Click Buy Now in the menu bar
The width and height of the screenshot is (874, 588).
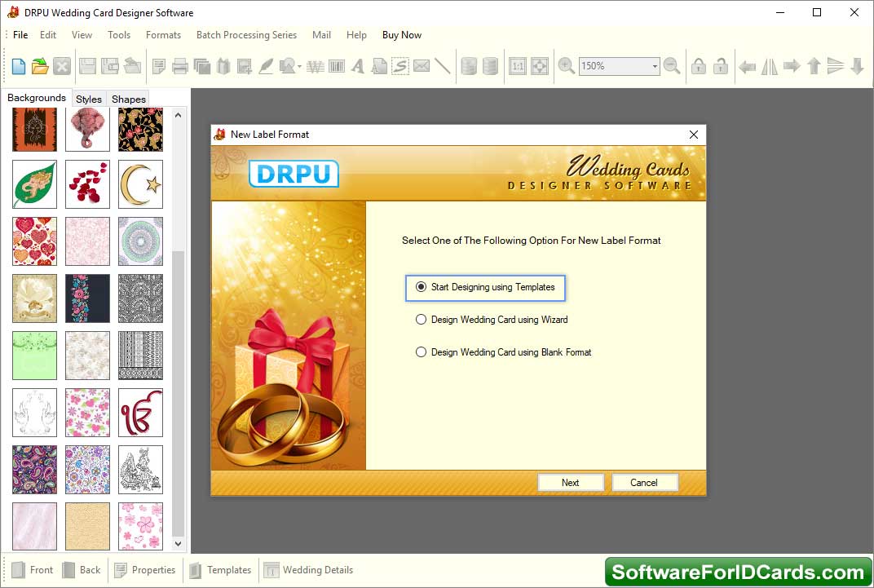pos(401,35)
